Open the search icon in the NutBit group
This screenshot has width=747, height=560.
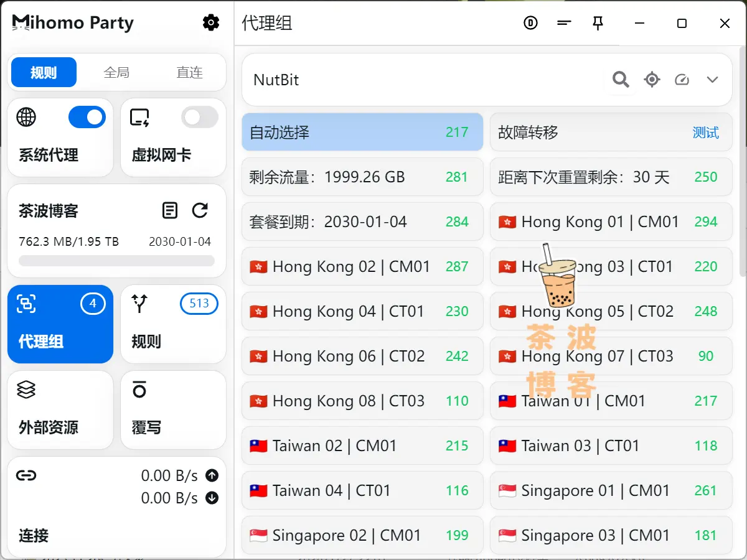[620, 80]
